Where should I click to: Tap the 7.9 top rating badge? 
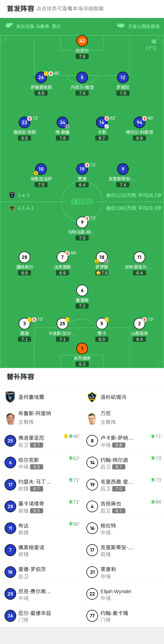[102, 273]
